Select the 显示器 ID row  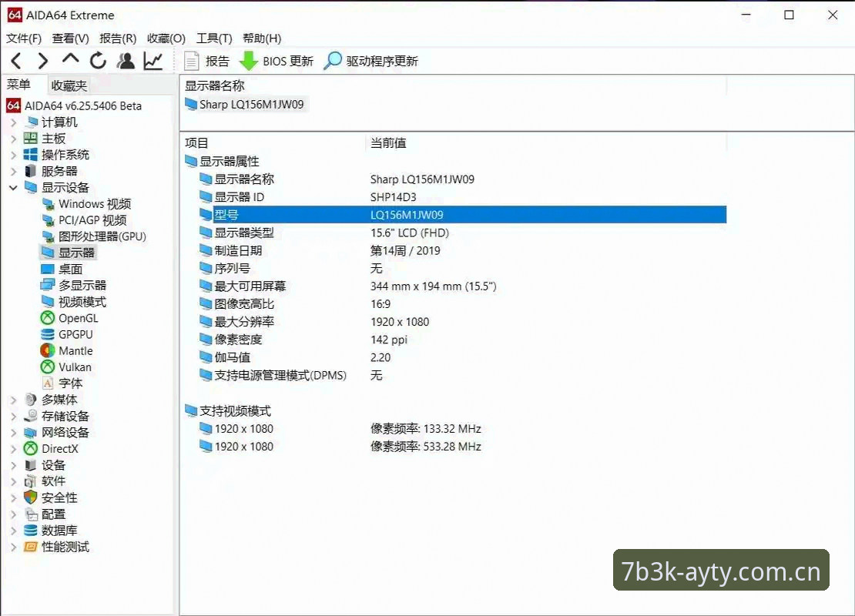462,197
